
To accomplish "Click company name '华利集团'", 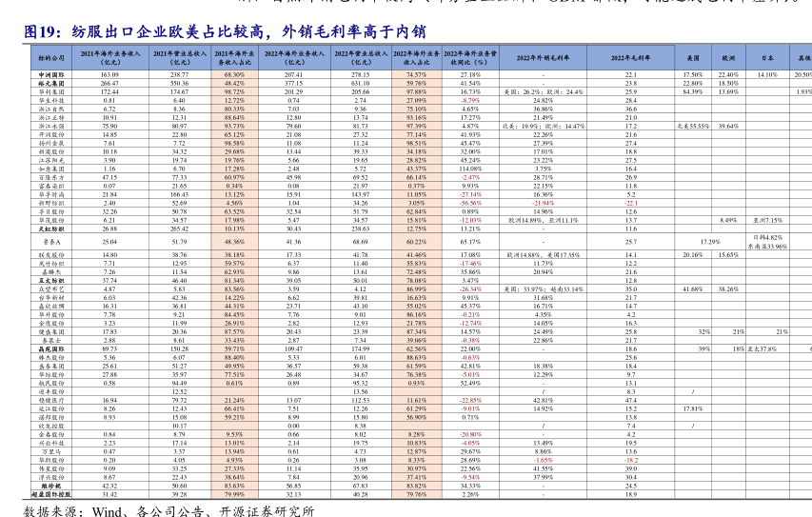I will (x=51, y=91).
